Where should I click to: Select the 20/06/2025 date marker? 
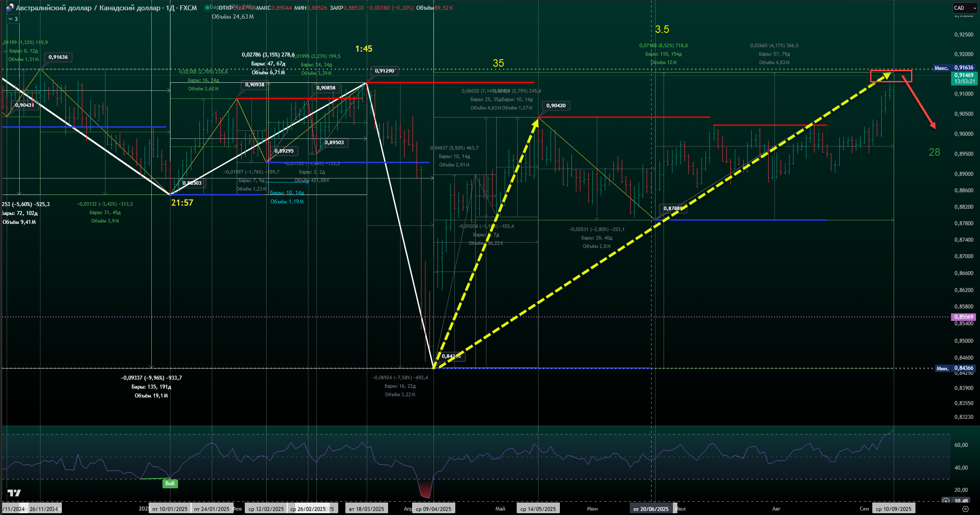tap(651, 509)
